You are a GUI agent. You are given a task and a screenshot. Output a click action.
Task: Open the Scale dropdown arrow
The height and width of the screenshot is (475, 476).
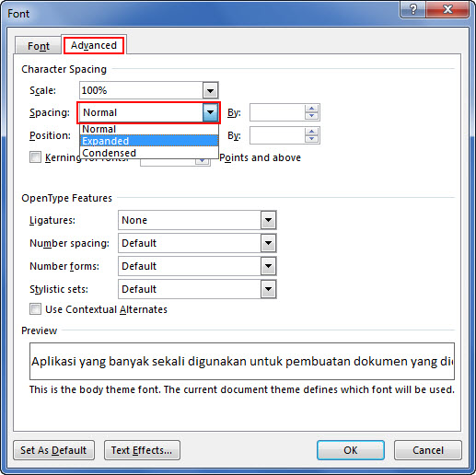[210, 90]
